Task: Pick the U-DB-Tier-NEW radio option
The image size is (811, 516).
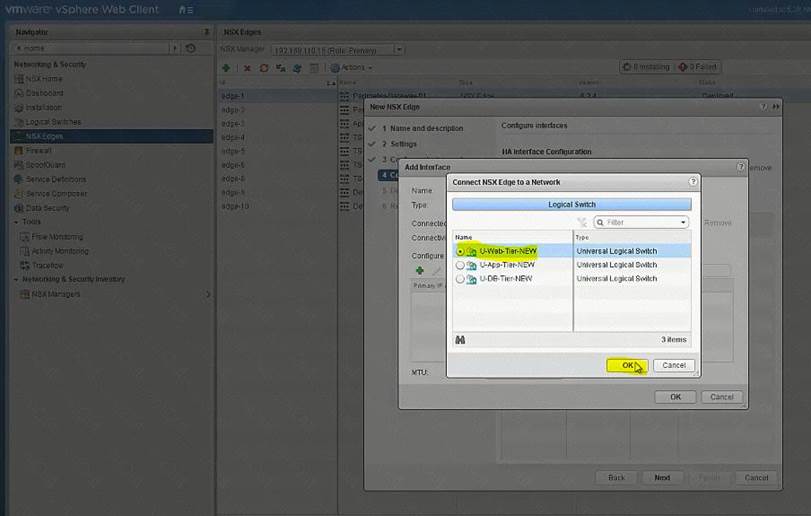Action: (460, 279)
